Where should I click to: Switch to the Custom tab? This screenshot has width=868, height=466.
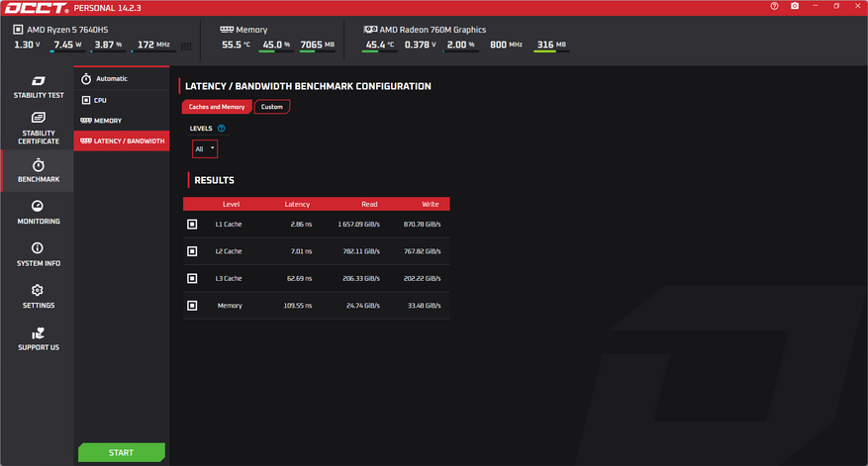pyautogui.click(x=272, y=107)
